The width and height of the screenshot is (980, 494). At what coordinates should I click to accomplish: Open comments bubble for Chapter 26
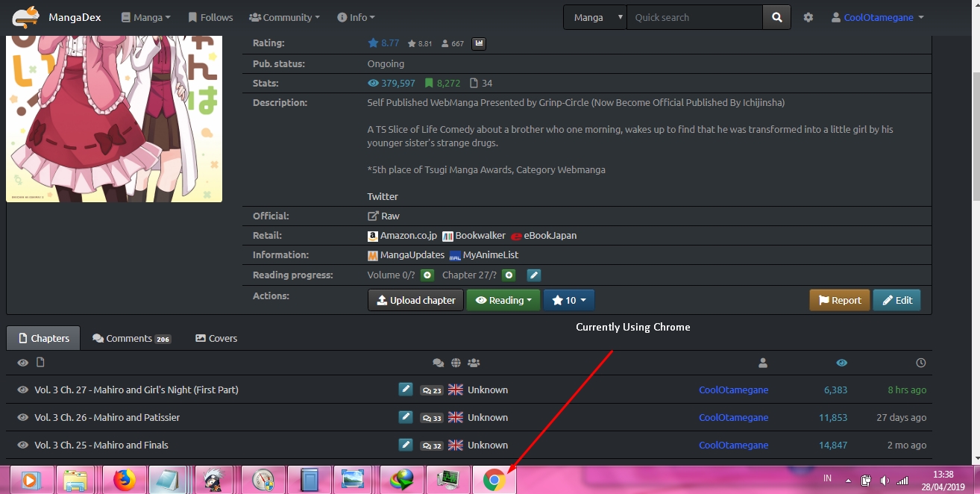pyautogui.click(x=431, y=418)
